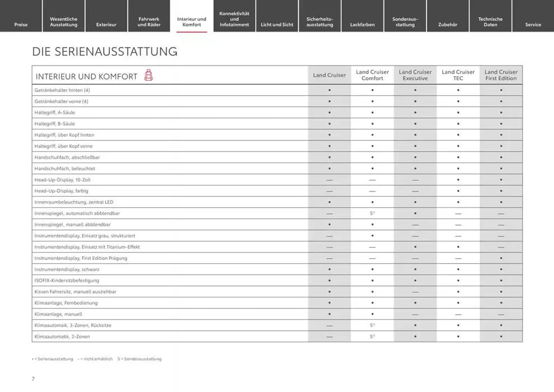Click Innenspiegel, automatisch abblendbar label
This screenshot has height=392, width=554.
pos(77,213)
